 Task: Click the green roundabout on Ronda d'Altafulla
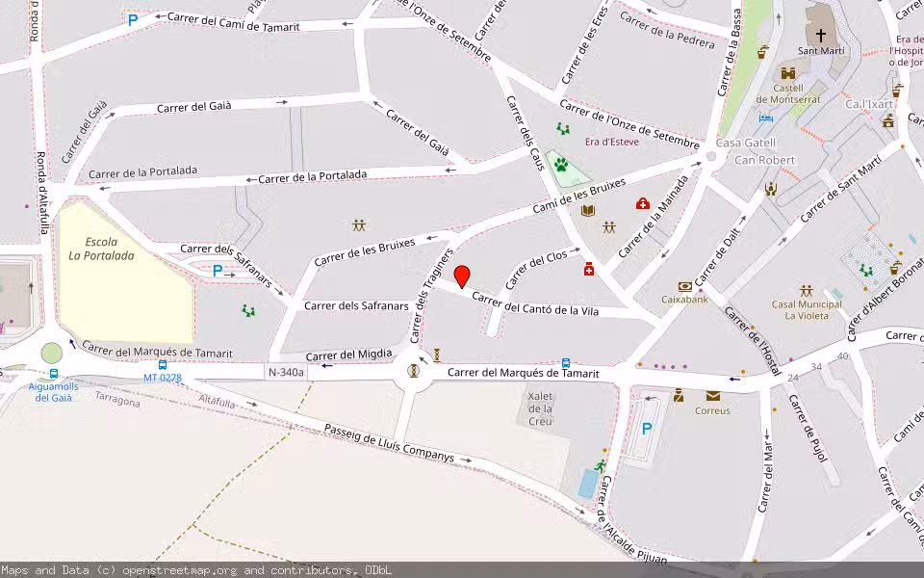52,354
